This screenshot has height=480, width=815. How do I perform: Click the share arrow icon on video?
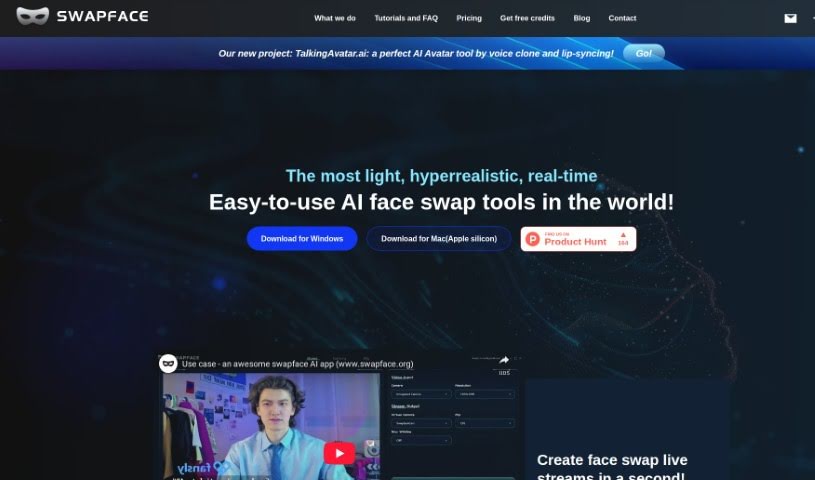[x=504, y=360]
